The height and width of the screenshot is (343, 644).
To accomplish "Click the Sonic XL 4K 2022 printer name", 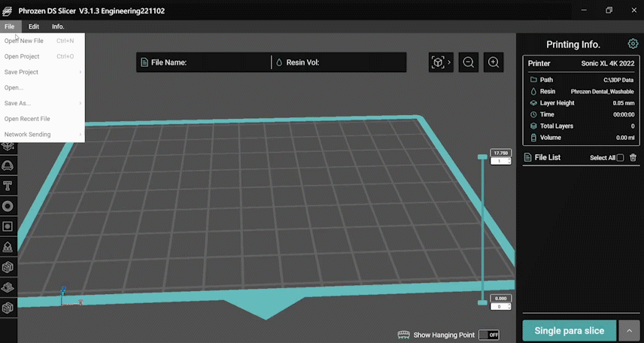I will click(x=608, y=64).
